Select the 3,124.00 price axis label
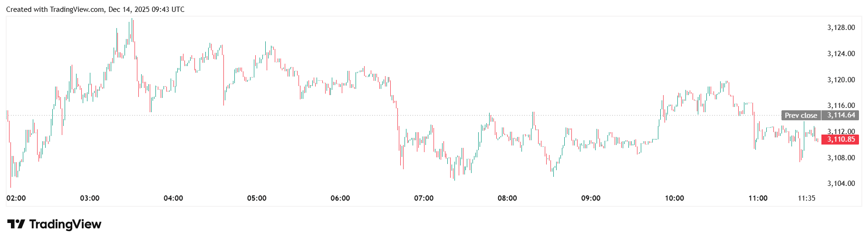Viewport: 868px width, 242px height. pos(841,54)
